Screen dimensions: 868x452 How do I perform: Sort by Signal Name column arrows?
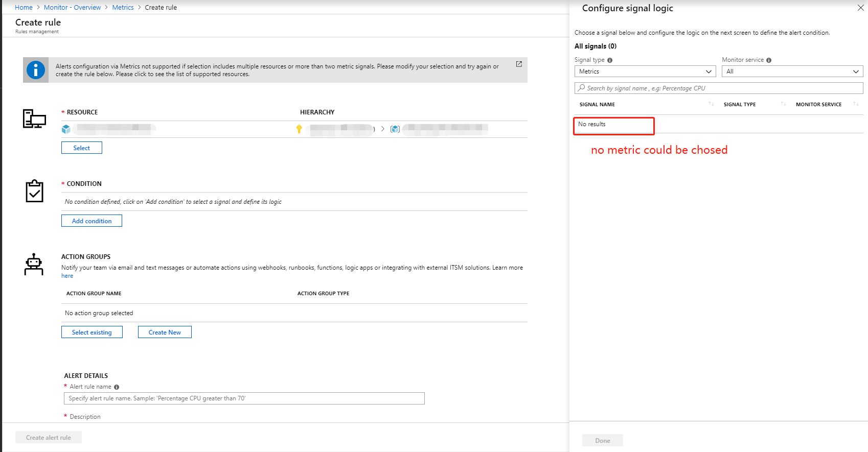pyautogui.click(x=711, y=104)
